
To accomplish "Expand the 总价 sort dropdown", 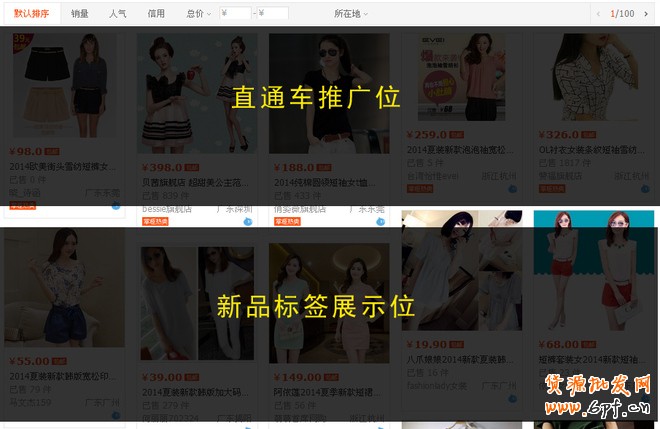I will (198, 13).
